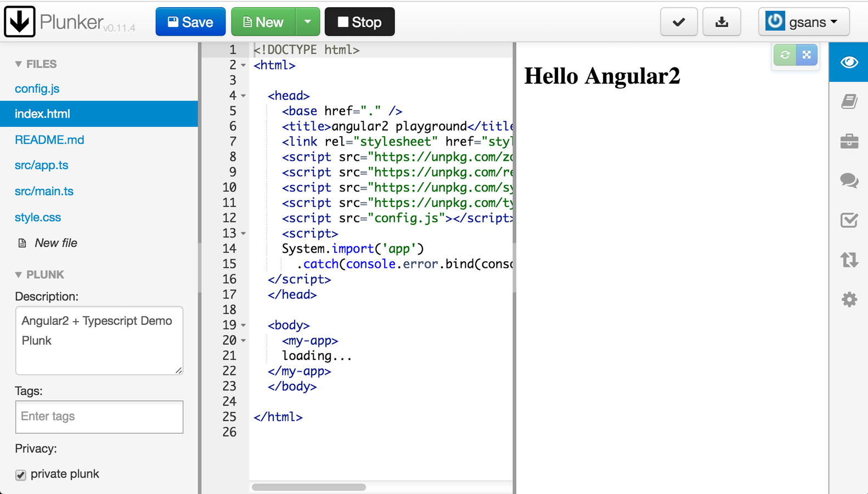The image size is (868, 494).
Task: Open src/main.ts file
Action: (x=44, y=191)
